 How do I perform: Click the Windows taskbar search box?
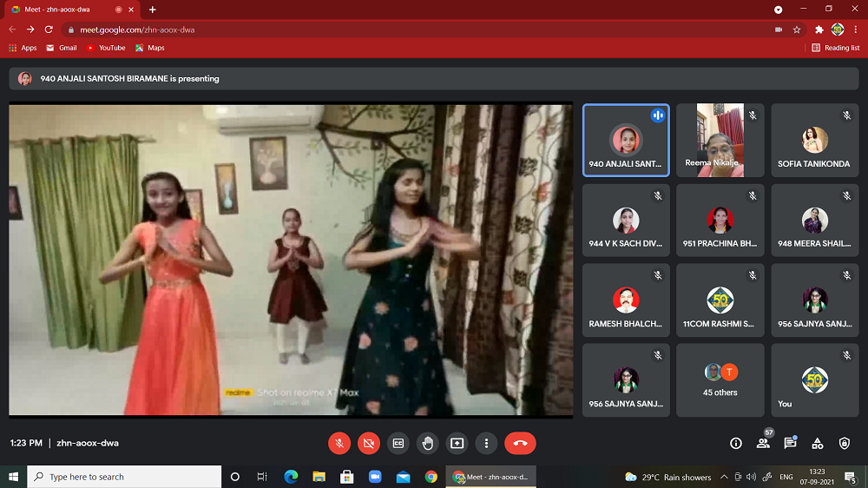(x=126, y=477)
